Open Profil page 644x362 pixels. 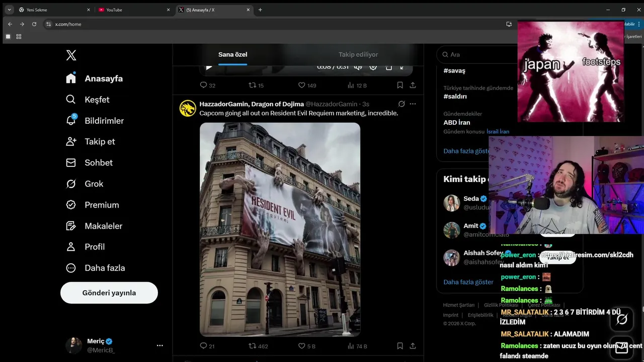(x=86, y=247)
